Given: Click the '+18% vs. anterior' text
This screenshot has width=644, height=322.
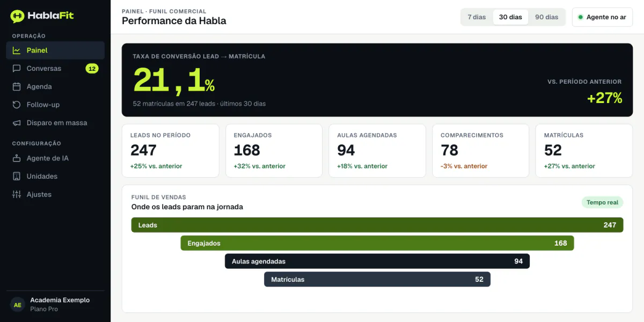Looking at the screenshot, I should point(362,166).
